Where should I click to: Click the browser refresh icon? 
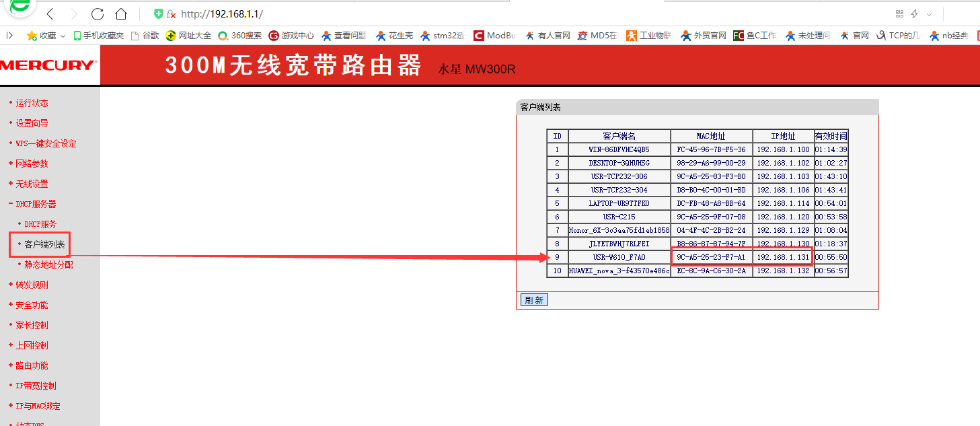pyautogui.click(x=98, y=14)
